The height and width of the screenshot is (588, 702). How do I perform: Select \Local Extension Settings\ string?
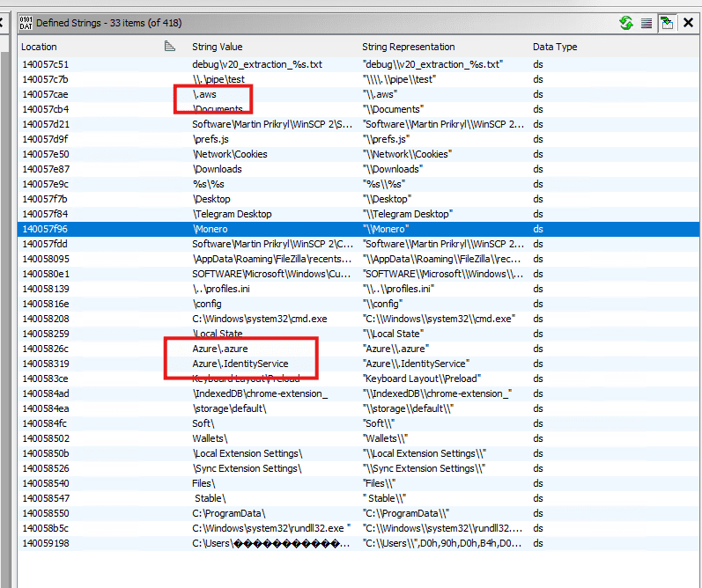click(248, 453)
